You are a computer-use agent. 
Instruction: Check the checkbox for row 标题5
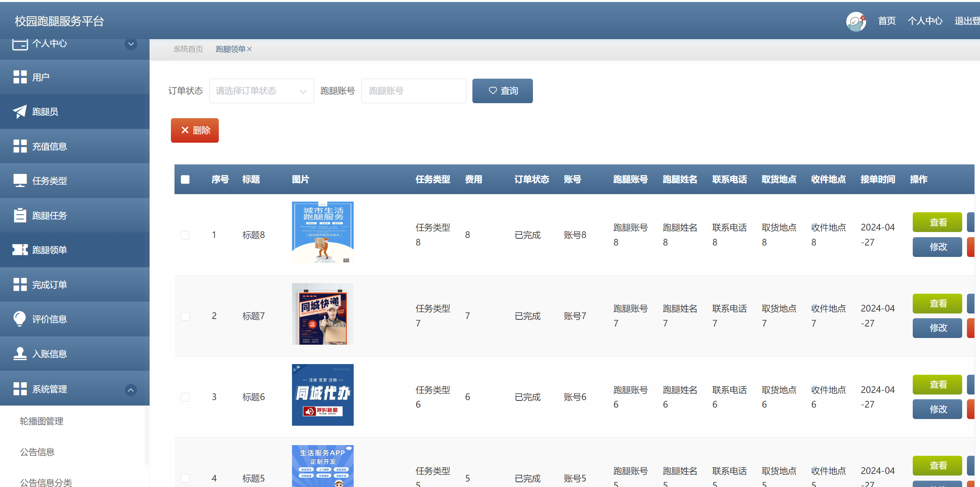coord(185,478)
